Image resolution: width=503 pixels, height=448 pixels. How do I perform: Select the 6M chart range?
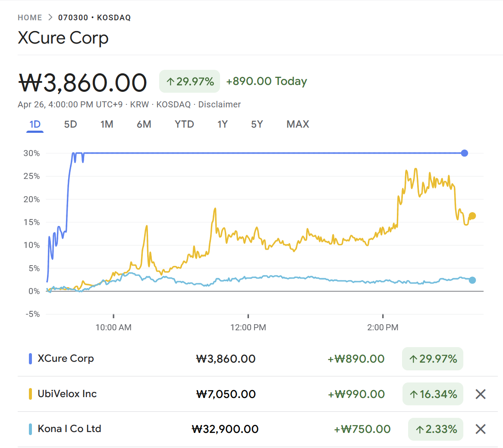point(144,125)
